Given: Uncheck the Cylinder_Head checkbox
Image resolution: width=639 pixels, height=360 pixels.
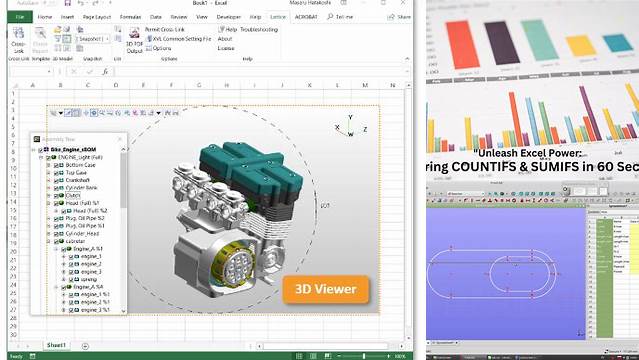Looking at the screenshot, I should point(57,234).
